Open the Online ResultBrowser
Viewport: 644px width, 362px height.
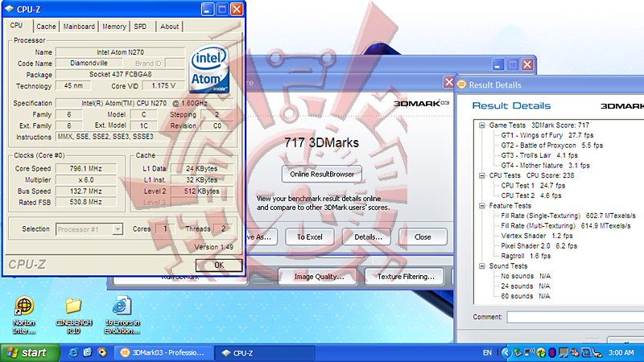[x=322, y=174]
